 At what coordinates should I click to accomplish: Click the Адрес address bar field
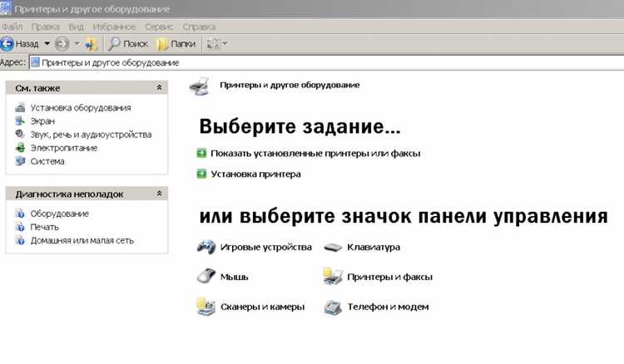point(326,62)
